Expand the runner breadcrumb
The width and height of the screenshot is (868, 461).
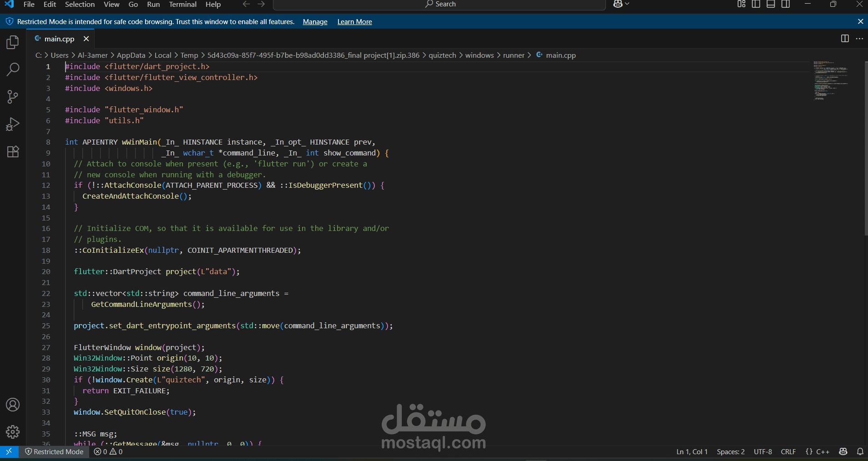click(x=514, y=55)
